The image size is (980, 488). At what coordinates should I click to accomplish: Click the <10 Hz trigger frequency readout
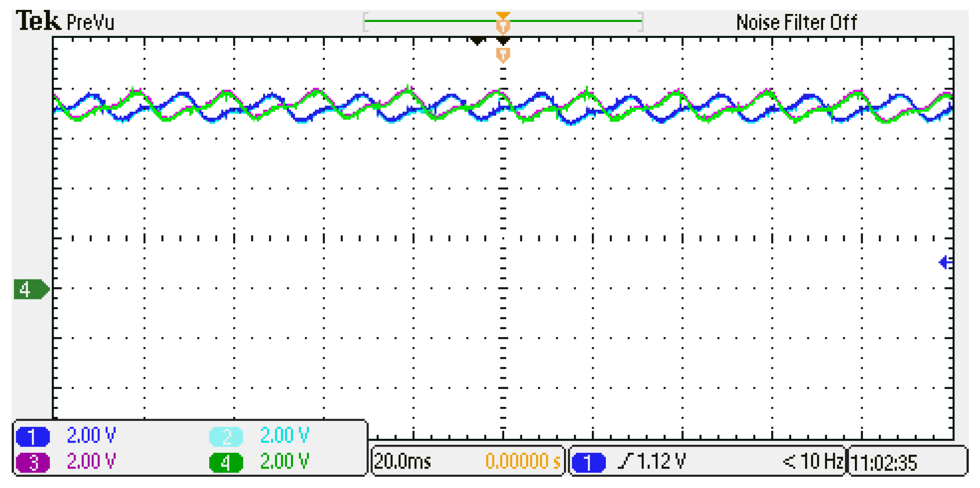pyautogui.click(x=813, y=461)
